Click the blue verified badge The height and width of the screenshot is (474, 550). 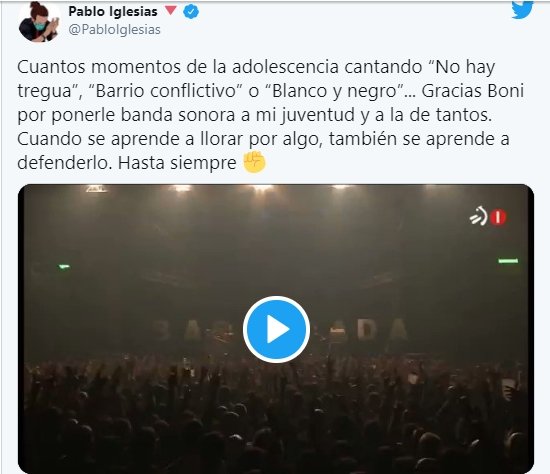[191, 12]
